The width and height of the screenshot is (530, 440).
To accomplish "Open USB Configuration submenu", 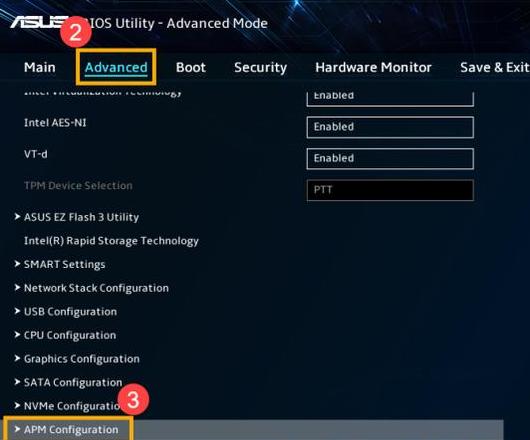I will [x=70, y=312].
